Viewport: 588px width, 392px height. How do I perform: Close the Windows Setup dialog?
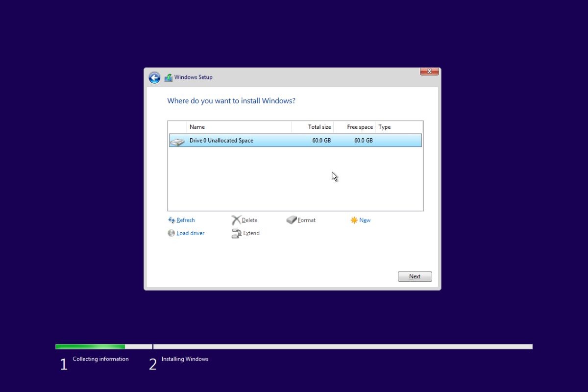click(429, 72)
